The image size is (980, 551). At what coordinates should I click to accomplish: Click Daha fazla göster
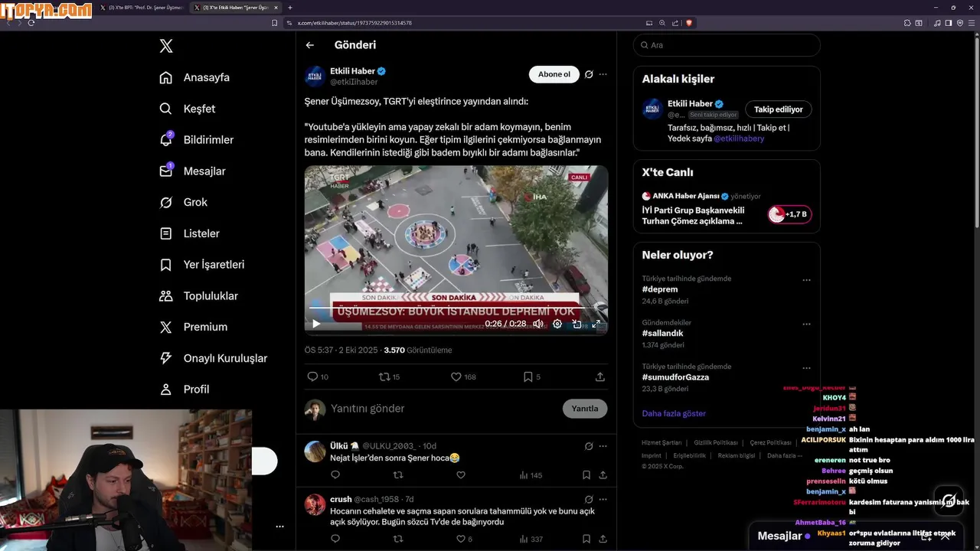pos(674,413)
